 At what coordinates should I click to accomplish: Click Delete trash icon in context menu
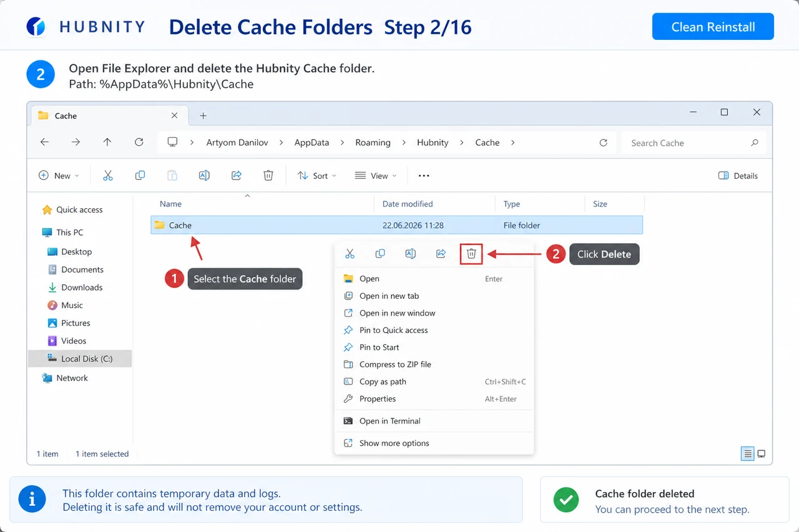point(471,254)
